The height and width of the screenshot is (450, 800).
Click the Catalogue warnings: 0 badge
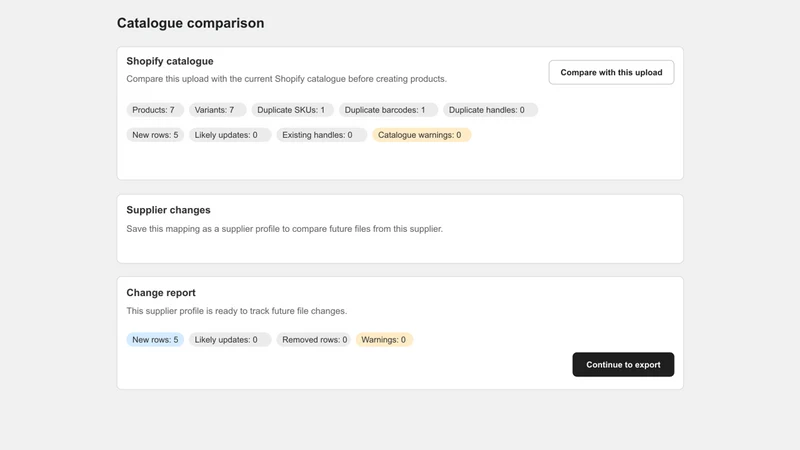point(422,135)
